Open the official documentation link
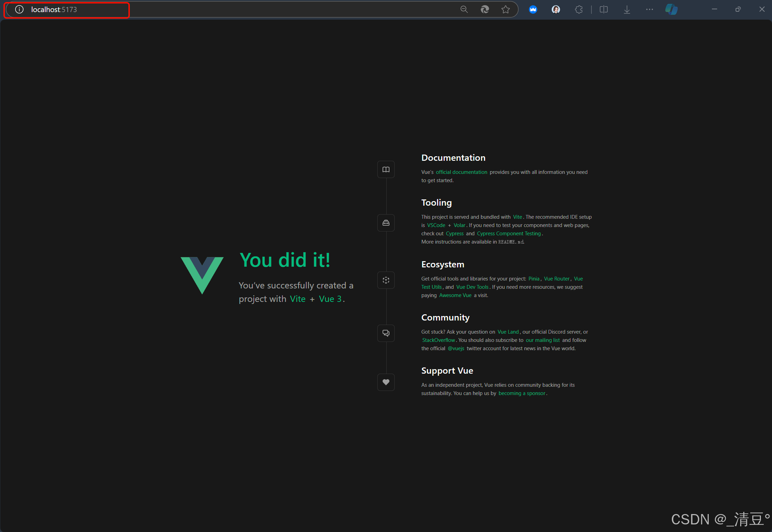Screen dimensions: 772x532 pos(462,172)
